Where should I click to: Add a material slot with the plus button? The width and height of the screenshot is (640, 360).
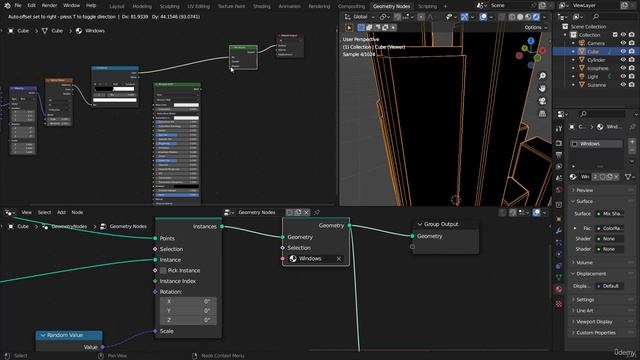tap(632, 142)
